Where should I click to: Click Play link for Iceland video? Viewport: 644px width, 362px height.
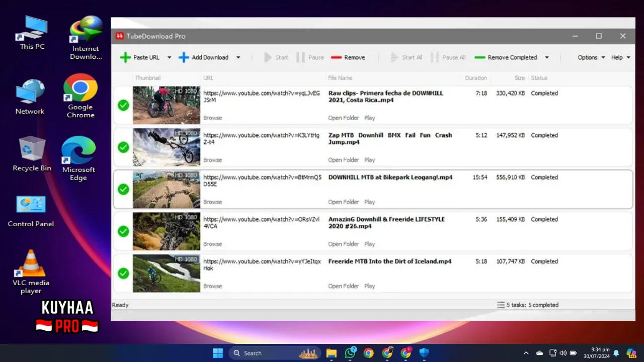pyautogui.click(x=370, y=286)
